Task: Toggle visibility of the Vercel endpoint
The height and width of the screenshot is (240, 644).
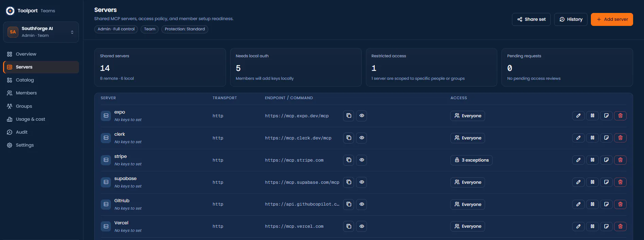Action: point(361,226)
